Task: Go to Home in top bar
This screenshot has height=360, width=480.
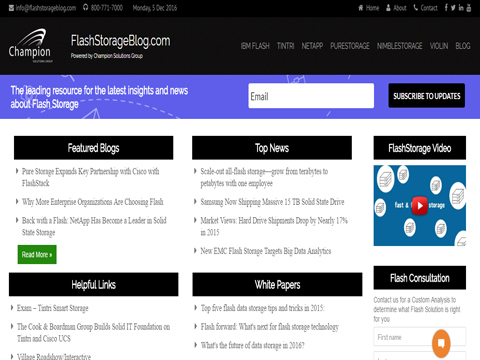Action: click(x=369, y=8)
